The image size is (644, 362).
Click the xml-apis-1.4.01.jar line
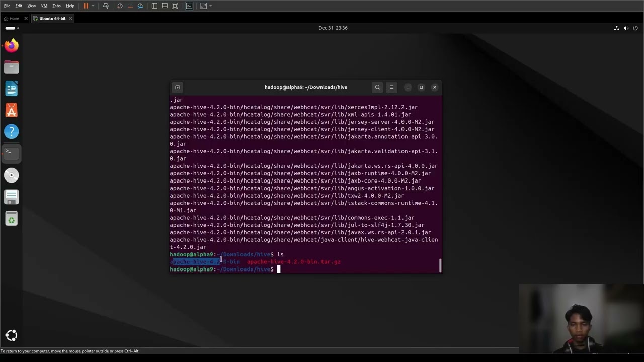tap(290, 115)
